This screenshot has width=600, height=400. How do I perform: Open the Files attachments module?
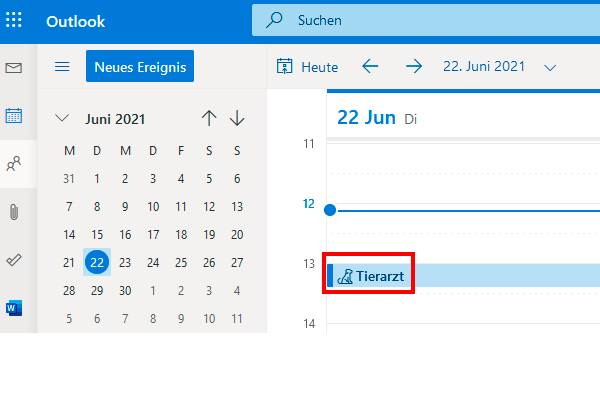(x=14, y=212)
